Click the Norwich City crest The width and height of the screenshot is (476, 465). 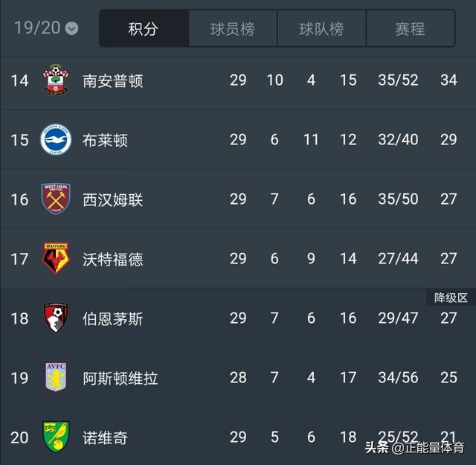[56, 436]
